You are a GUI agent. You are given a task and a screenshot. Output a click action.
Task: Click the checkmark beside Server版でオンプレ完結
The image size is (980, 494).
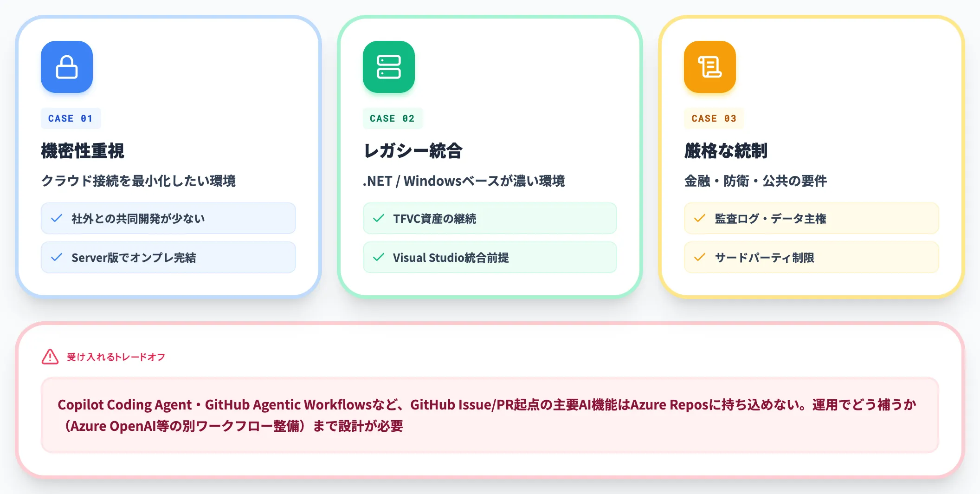point(57,257)
